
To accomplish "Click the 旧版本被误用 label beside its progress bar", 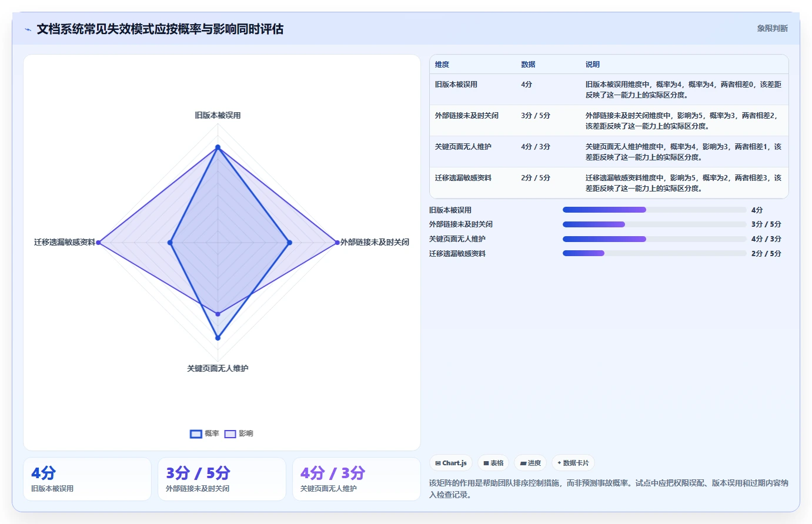I will click(450, 210).
